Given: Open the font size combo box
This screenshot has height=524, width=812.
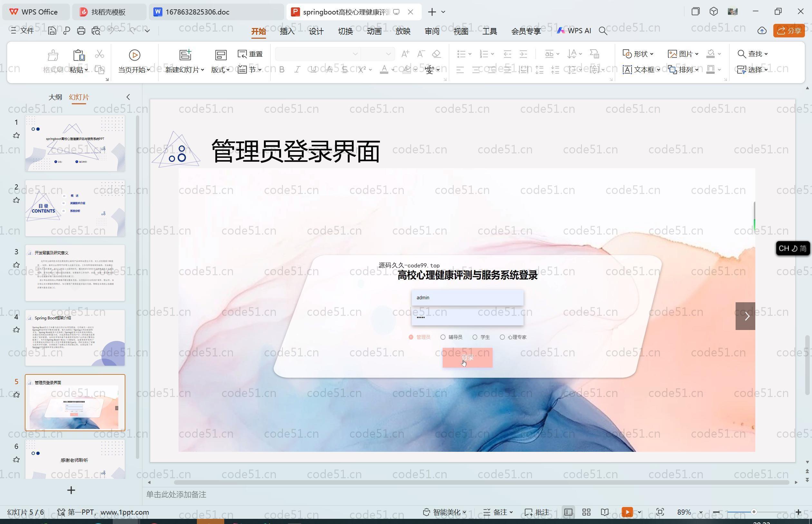Looking at the screenshot, I should click(377, 54).
